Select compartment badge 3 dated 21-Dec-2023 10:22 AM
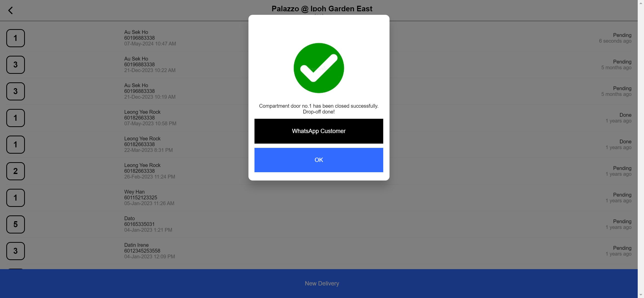Viewport: 644px width, 298px height. 15,65
